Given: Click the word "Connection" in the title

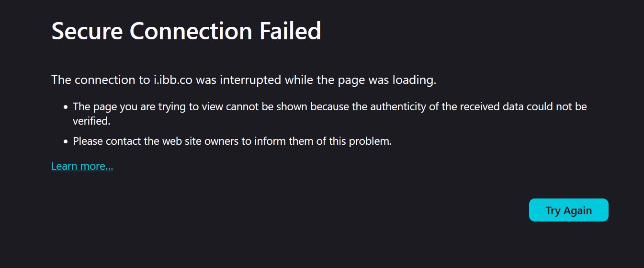Looking at the screenshot, I should pyautogui.click(x=191, y=31).
